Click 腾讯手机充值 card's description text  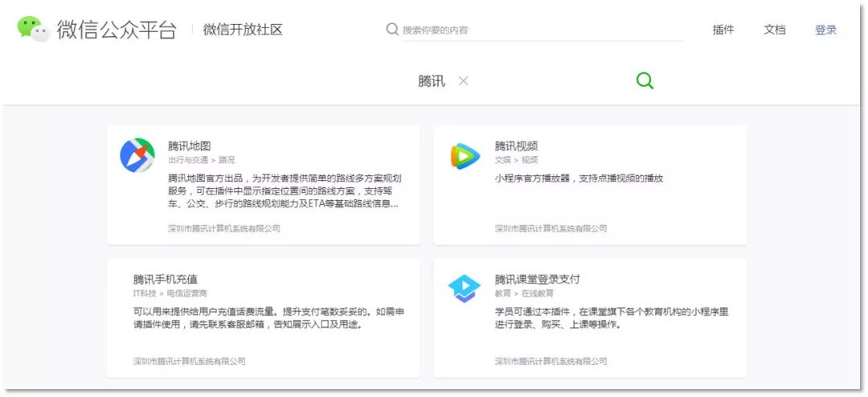[268, 317]
